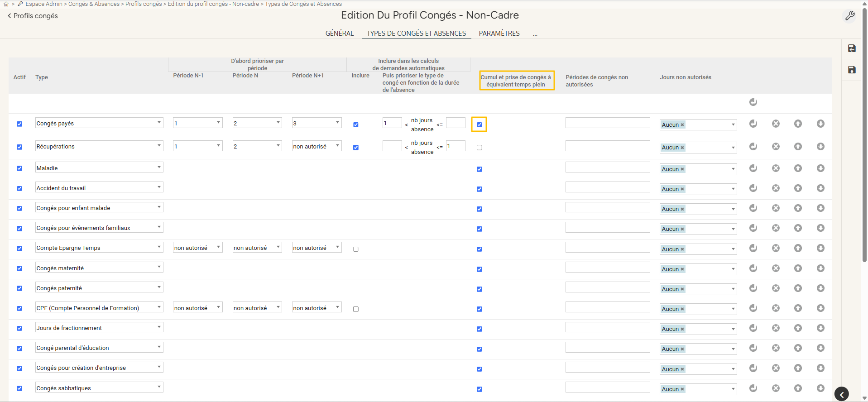Click the enter-arrow icon on Accident du travail row
868x402 pixels.
pyautogui.click(x=753, y=188)
